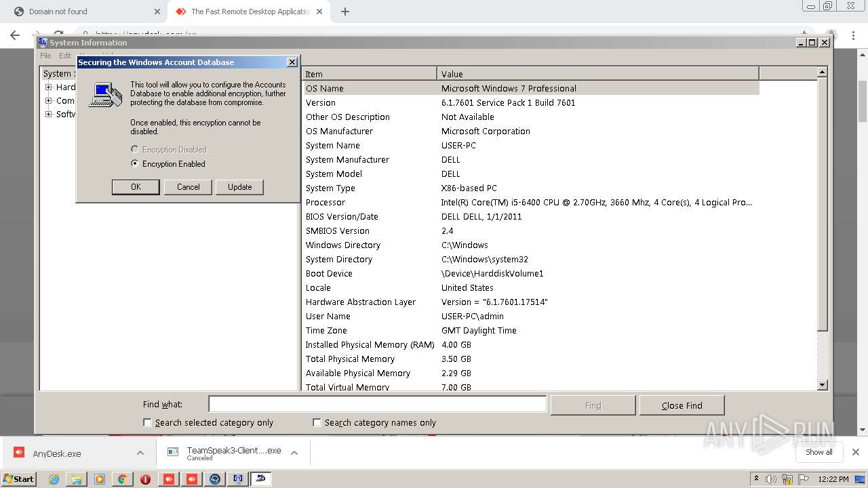Check Search category names only
The height and width of the screenshot is (488, 868).
(x=317, y=422)
